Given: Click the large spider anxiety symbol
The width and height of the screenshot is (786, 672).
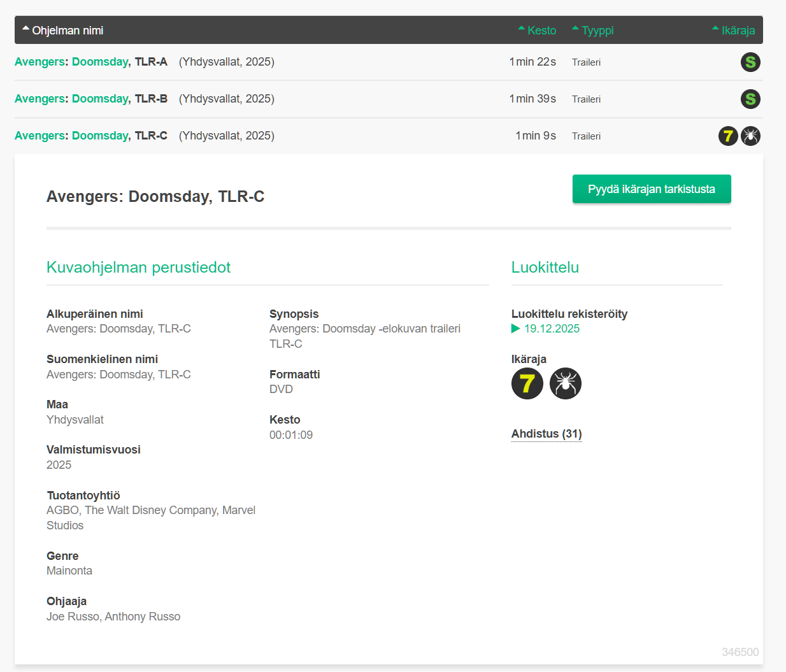Looking at the screenshot, I should pos(566,383).
